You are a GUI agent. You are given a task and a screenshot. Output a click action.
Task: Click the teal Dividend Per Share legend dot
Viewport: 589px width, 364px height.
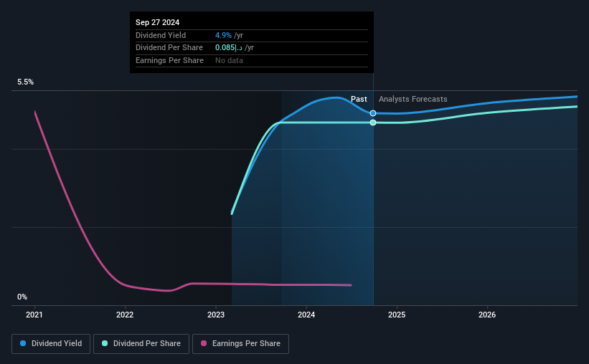click(105, 343)
